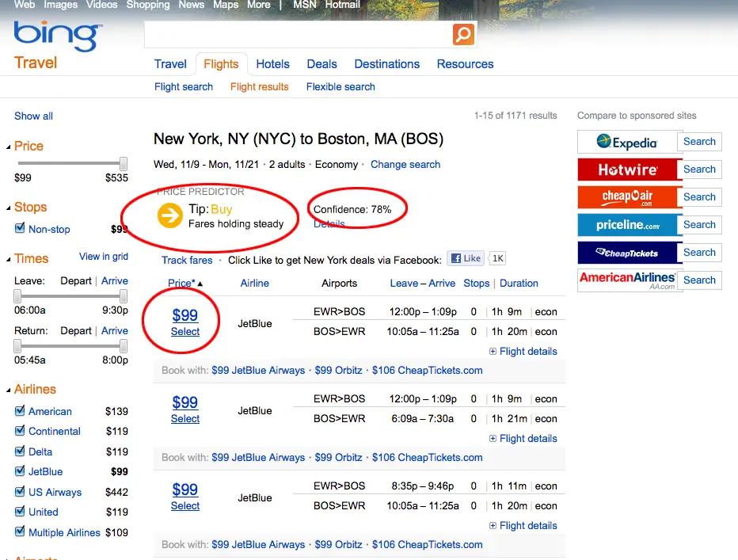Open the Destinations tab

(x=387, y=64)
